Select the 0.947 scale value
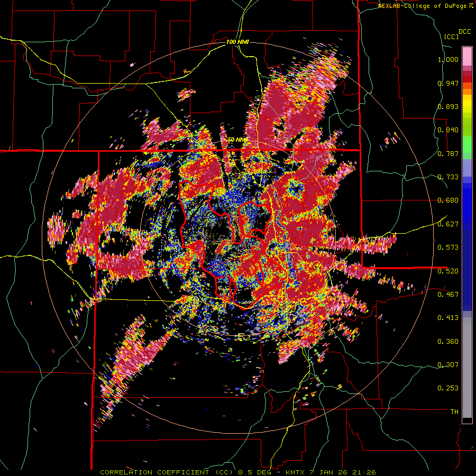The width and height of the screenshot is (476, 476). pos(448,83)
